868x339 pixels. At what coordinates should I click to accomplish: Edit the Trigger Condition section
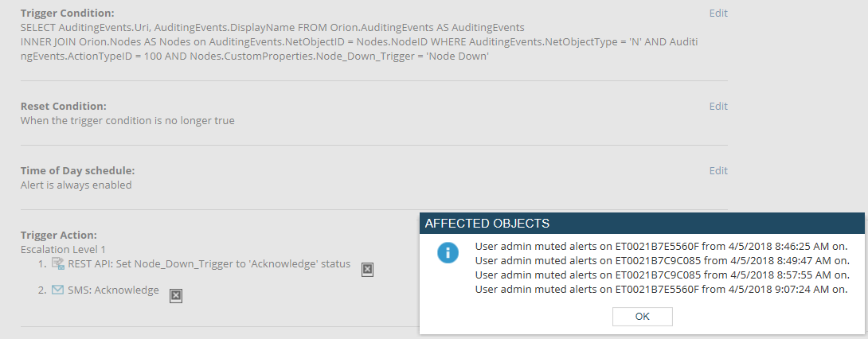[x=717, y=14]
